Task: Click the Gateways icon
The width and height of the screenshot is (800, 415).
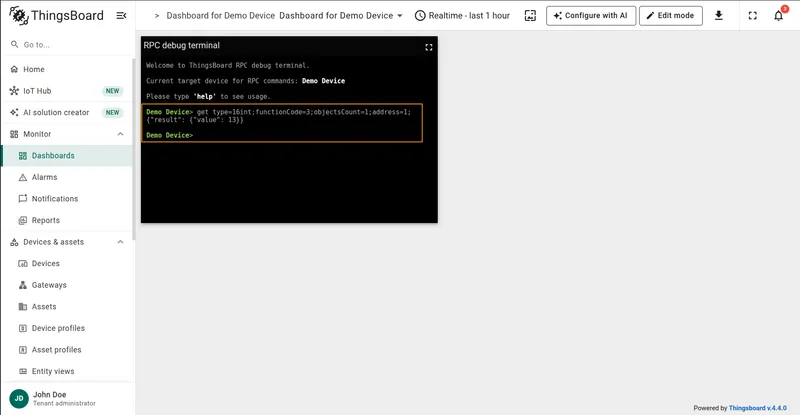Action: click(x=22, y=285)
